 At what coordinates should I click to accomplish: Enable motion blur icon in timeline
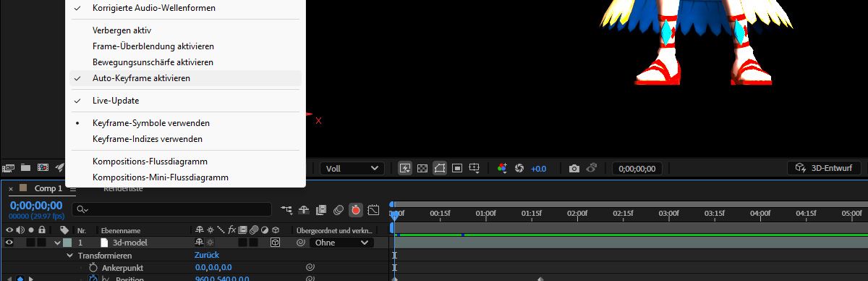339,210
